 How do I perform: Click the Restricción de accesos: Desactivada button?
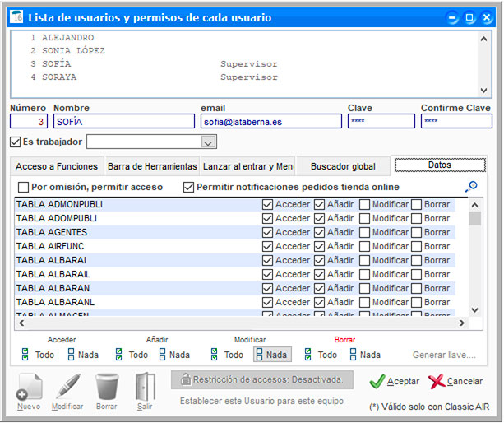click(x=262, y=379)
